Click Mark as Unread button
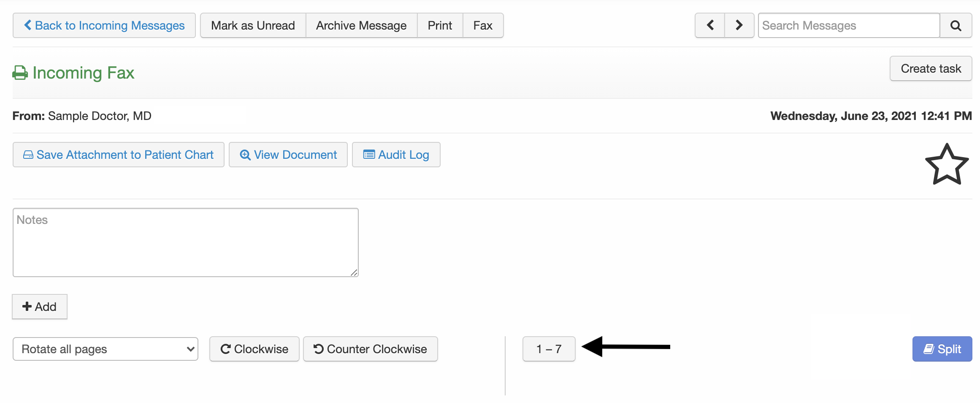 (253, 25)
